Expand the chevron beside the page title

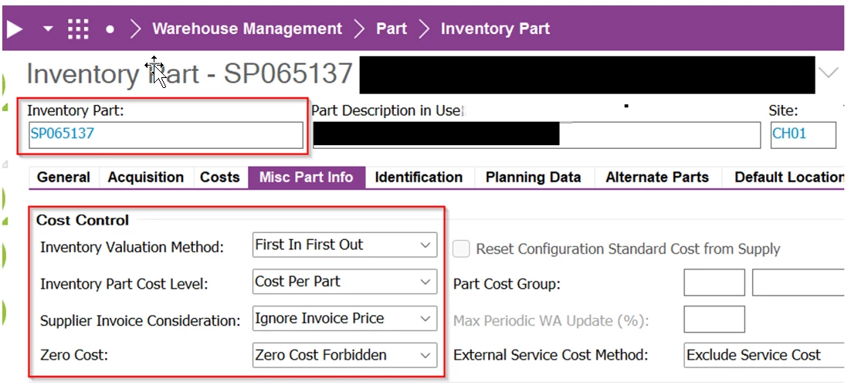(828, 73)
